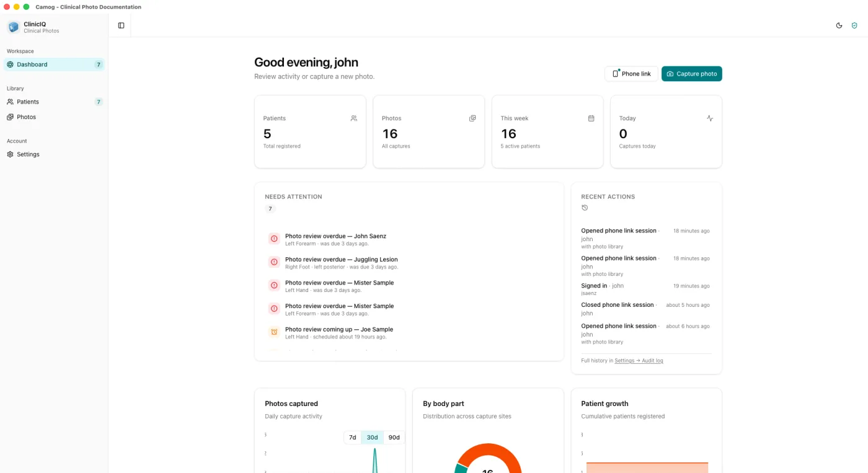868x473 pixels.
Task: Click the Signed in recent action entry
Action: click(645, 289)
